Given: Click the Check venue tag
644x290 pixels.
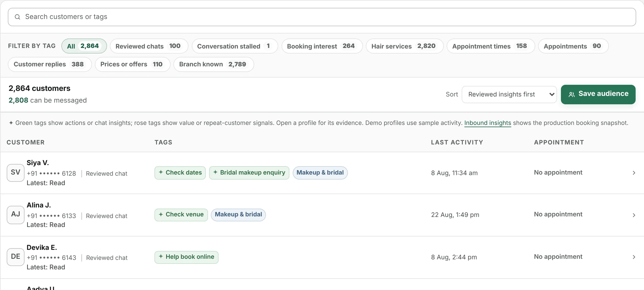Looking at the screenshot, I should [181, 215].
